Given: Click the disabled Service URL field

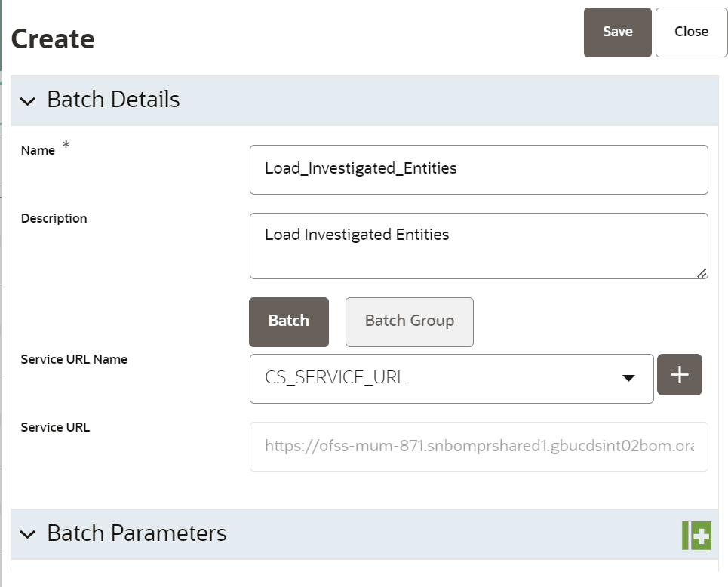Looking at the screenshot, I should [x=478, y=446].
